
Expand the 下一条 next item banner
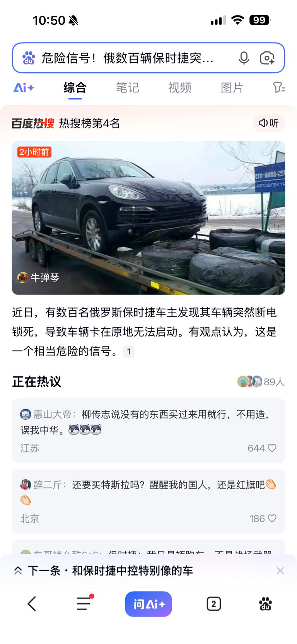[103, 571]
